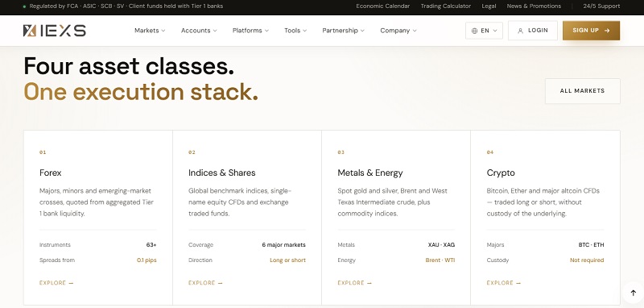644x308 pixels.
Task: Click the 'Not required' custody value
Action: point(587,260)
